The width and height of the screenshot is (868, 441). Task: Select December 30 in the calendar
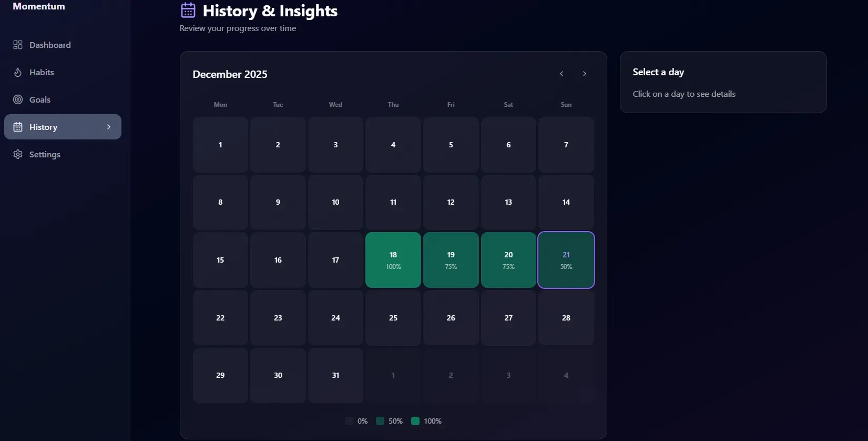coord(278,375)
